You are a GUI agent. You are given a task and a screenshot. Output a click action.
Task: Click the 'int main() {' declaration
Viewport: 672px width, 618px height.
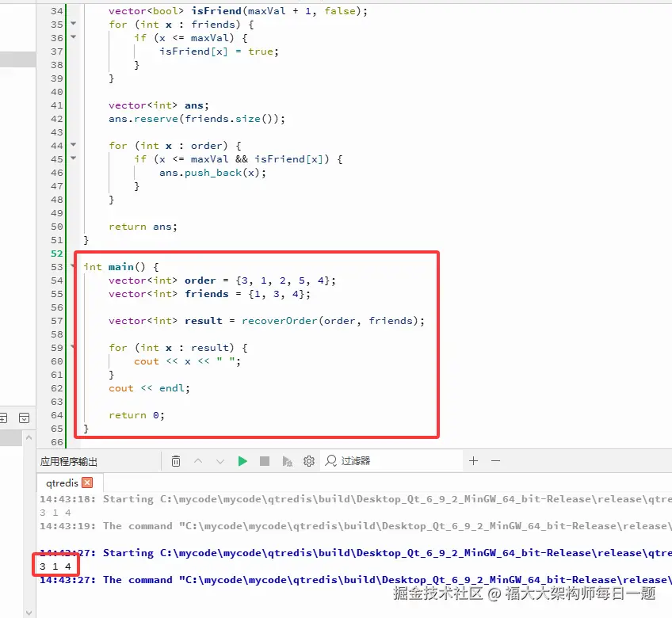(x=121, y=267)
